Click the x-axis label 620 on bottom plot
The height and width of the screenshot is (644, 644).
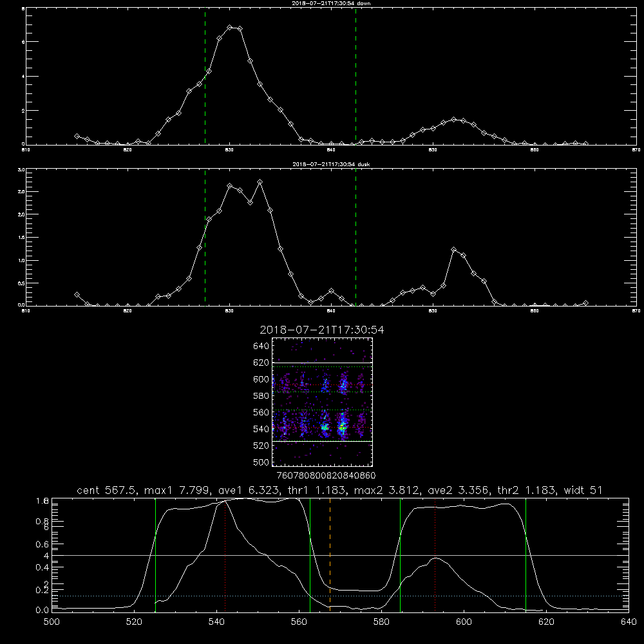546,622
